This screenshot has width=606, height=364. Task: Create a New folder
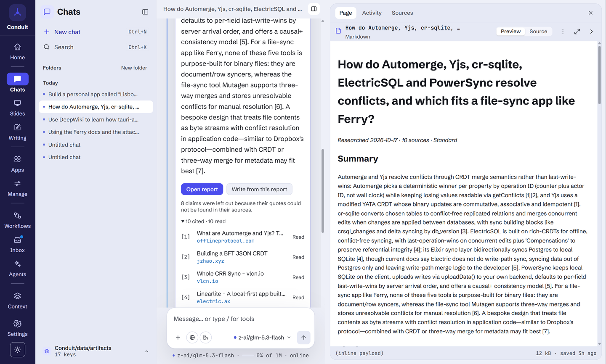pyautogui.click(x=134, y=68)
